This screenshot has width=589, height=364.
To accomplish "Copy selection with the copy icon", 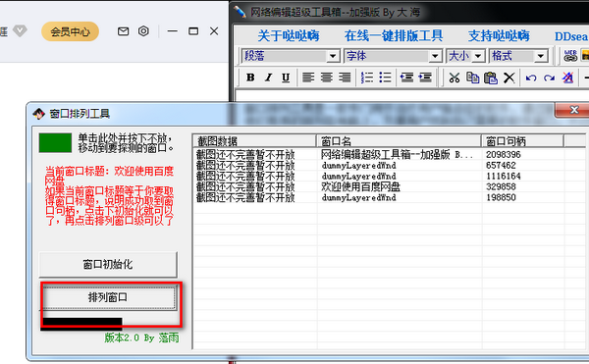I will (x=472, y=78).
